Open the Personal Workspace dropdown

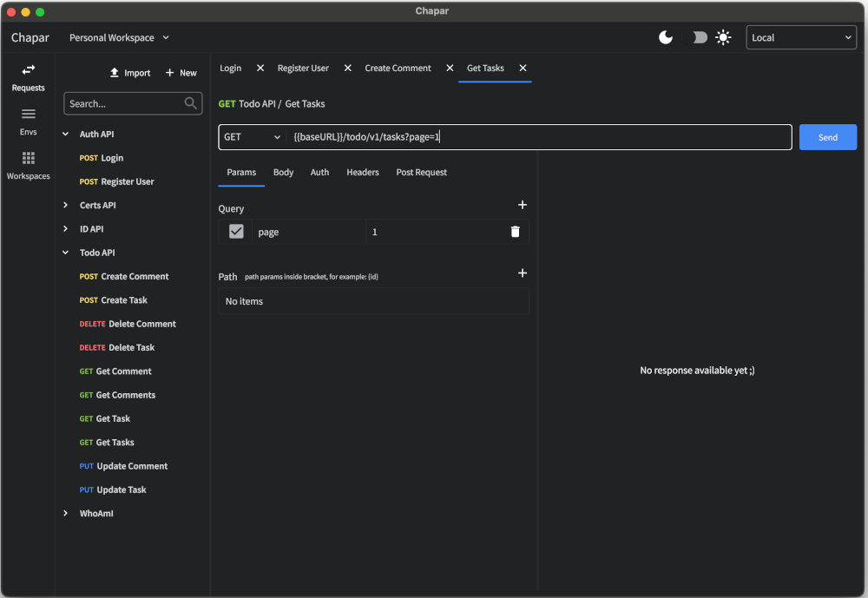[119, 37]
